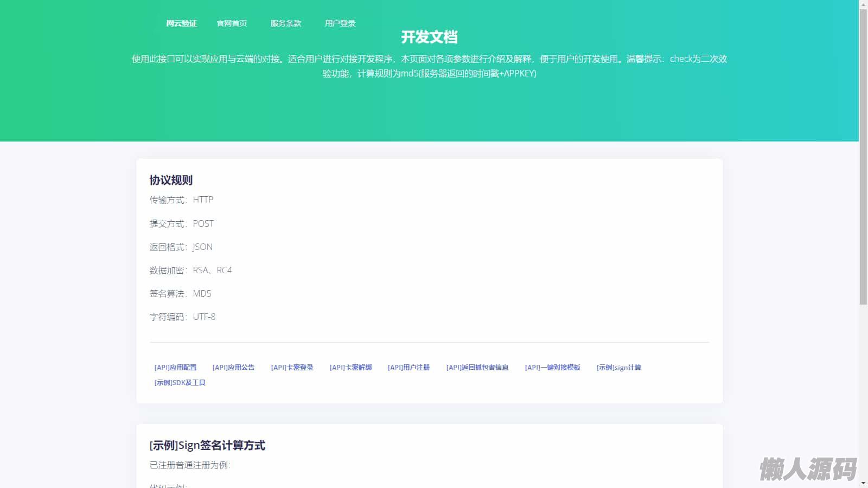Image resolution: width=868 pixels, height=488 pixels.
Task: Open the 用户登录 page from the navigation
Action: click(x=340, y=23)
